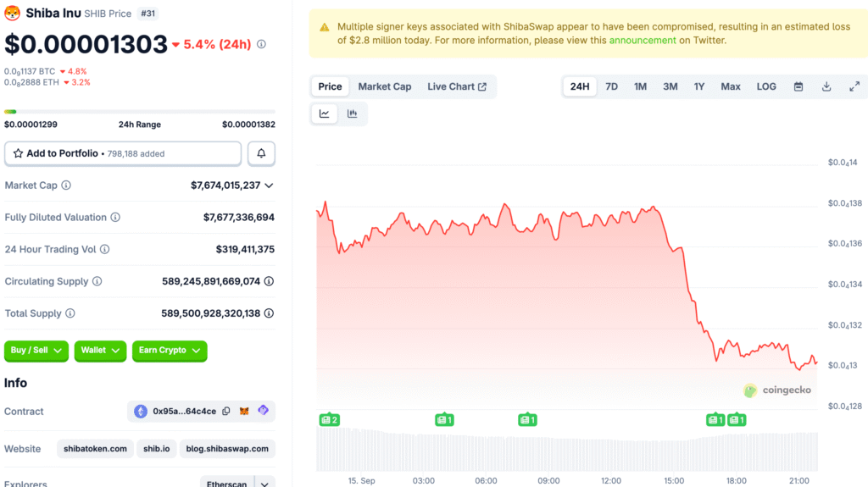The width and height of the screenshot is (868, 487).
Task: Open the Buy / Sell dropdown
Action: [x=36, y=351]
